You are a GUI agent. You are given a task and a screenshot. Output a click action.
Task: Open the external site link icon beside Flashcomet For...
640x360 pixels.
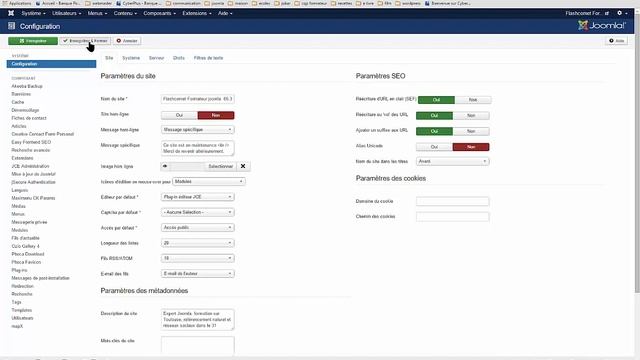pyautogui.click(x=607, y=13)
